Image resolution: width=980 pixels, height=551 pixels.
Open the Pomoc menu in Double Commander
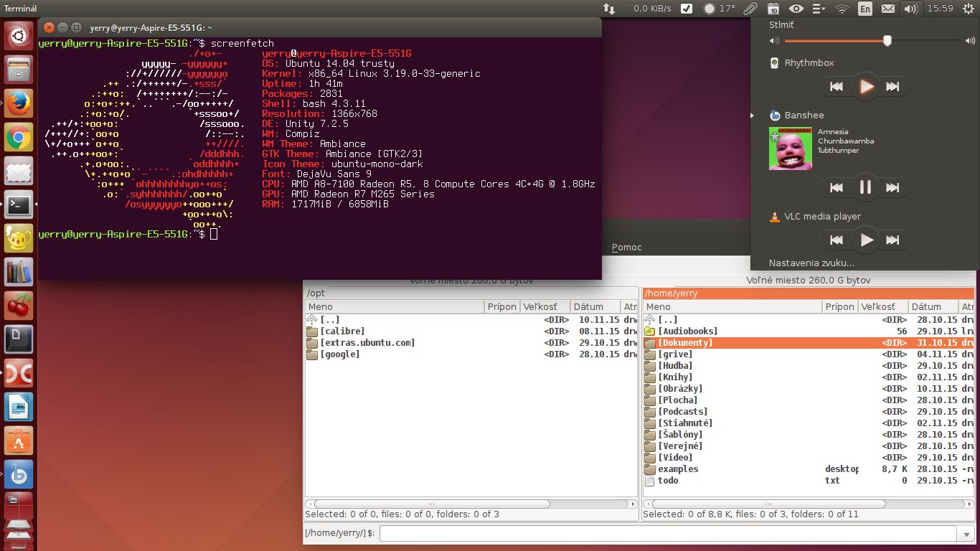pyautogui.click(x=627, y=248)
